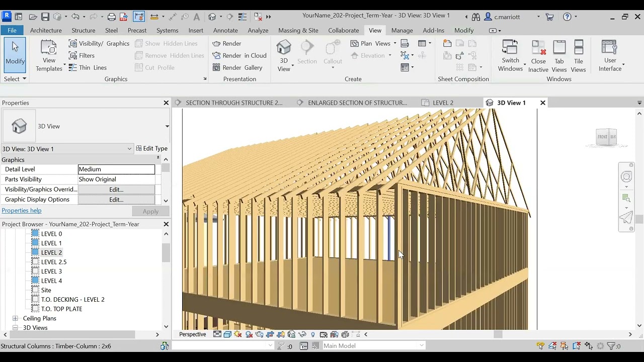Close the Properties palette
This screenshot has width=644, height=362.
166,103
